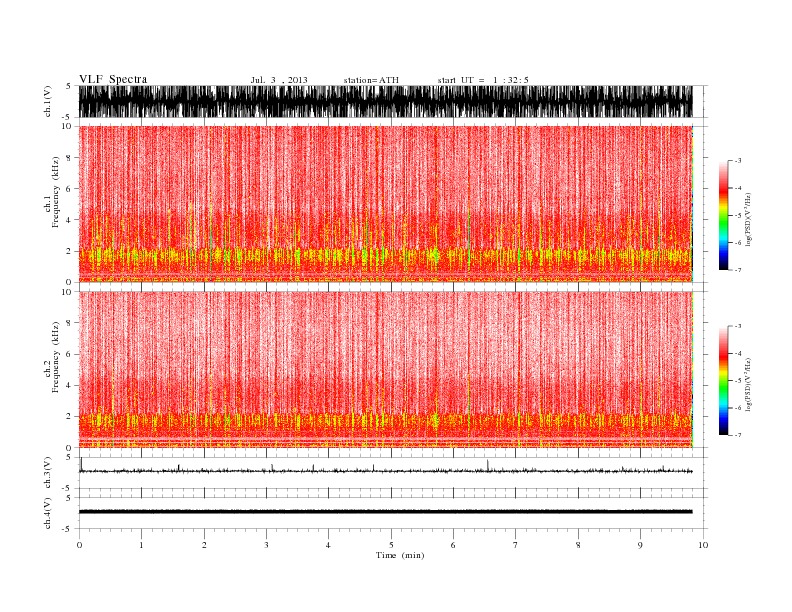
Task: Click the tallest ch.3 spike after 6 minutes
Action: click(x=487, y=465)
